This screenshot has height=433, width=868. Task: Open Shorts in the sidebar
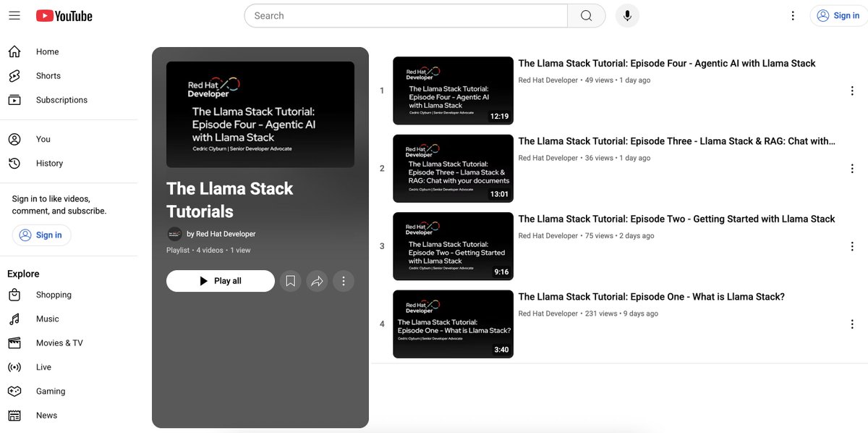(69, 76)
